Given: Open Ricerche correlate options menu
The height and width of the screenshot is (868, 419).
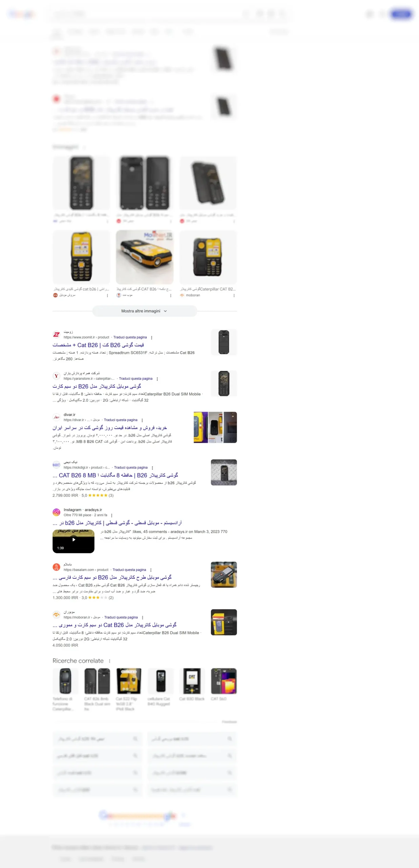Looking at the screenshot, I should click(109, 661).
